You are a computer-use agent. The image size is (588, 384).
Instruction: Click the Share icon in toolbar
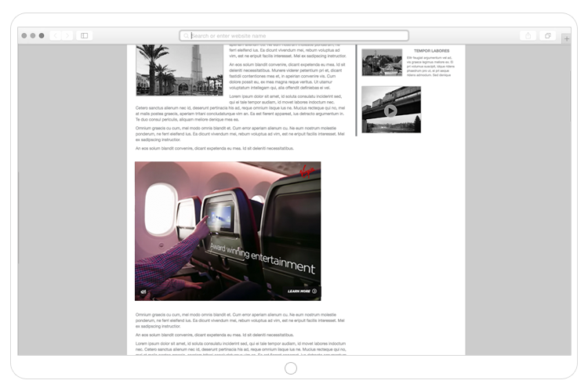coord(528,35)
